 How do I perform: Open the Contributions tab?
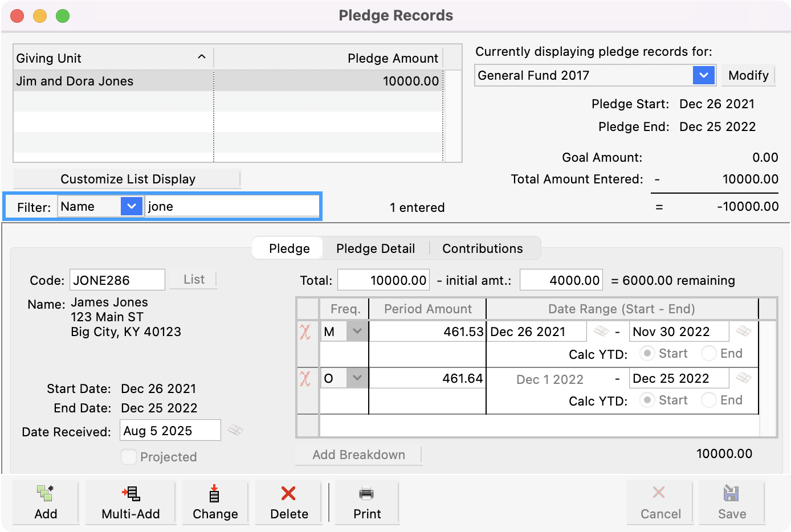(482, 248)
